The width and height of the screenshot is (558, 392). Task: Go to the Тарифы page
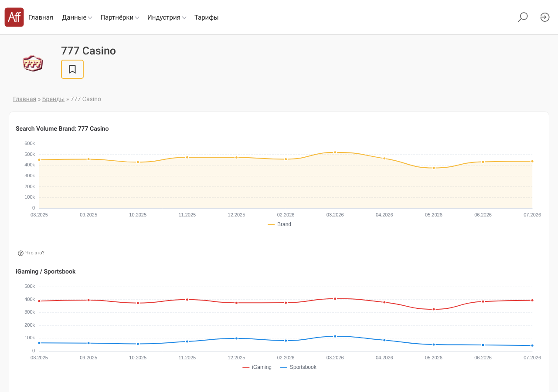[x=207, y=17]
